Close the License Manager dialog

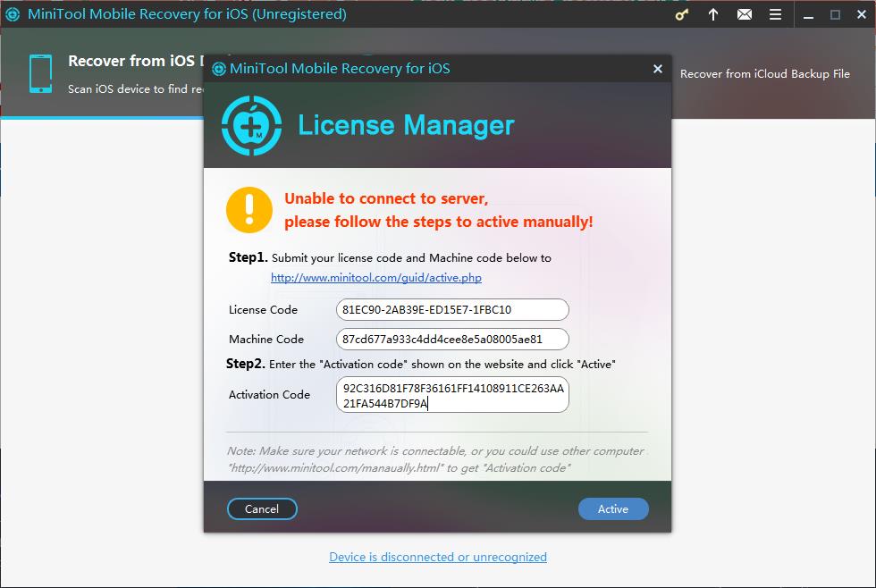658,69
